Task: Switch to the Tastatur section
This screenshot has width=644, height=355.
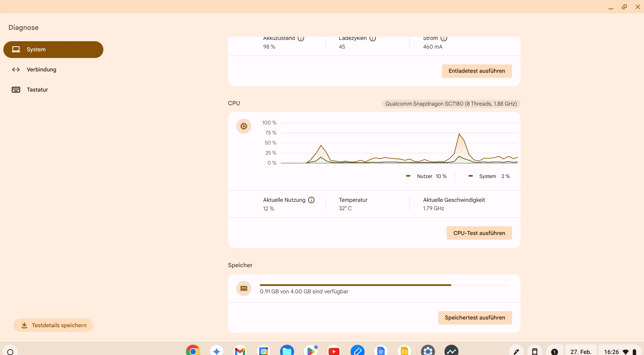Action: [x=37, y=90]
